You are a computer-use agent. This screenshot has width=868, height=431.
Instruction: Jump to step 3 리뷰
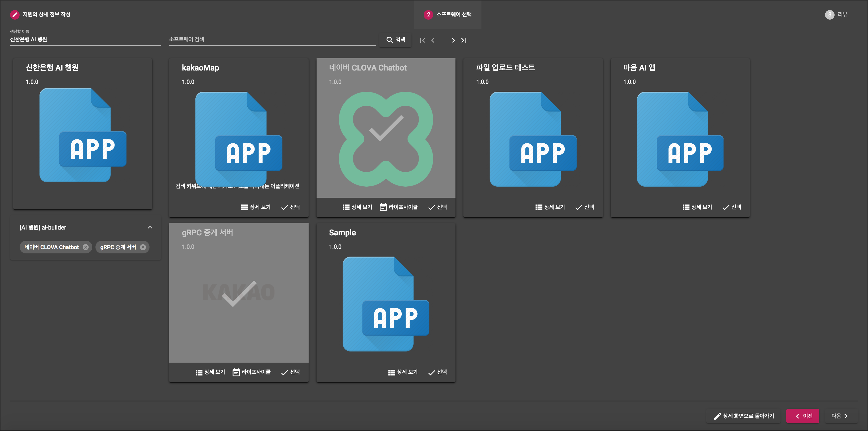[836, 15]
